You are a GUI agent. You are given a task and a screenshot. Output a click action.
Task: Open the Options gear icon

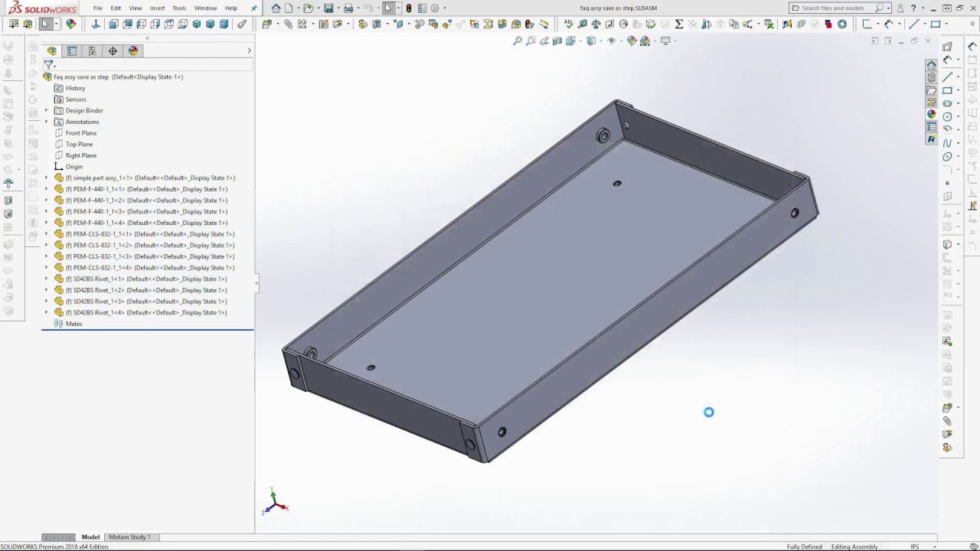(435, 8)
